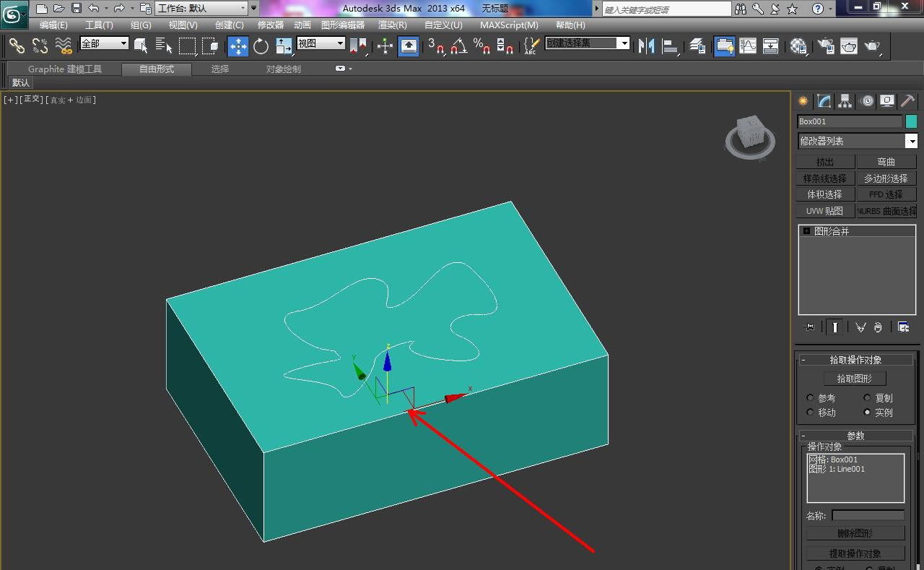Click the Box001 object color swatch
Screen dimensions: 924x570
(x=911, y=121)
